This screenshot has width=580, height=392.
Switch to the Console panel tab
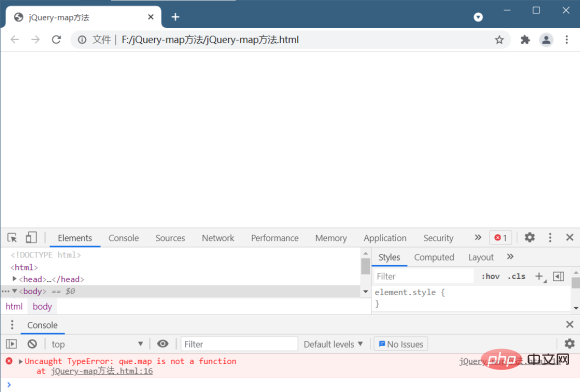tap(124, 238)
